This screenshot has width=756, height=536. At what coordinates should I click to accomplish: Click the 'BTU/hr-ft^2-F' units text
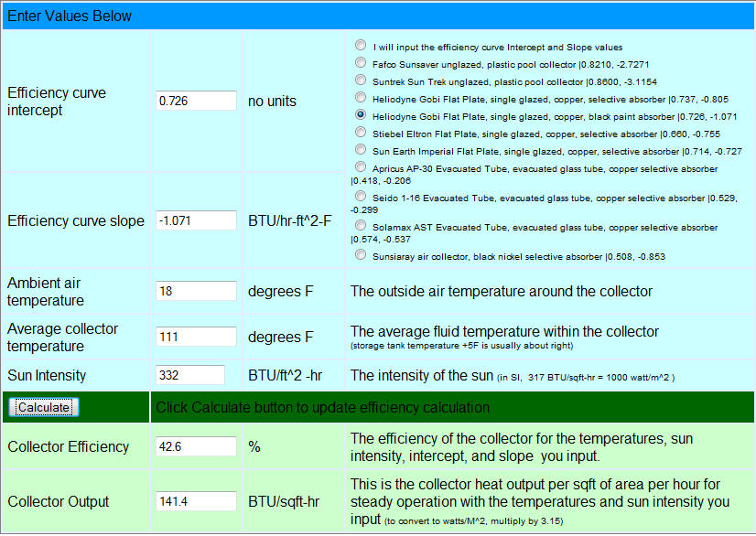pos(290,220)
